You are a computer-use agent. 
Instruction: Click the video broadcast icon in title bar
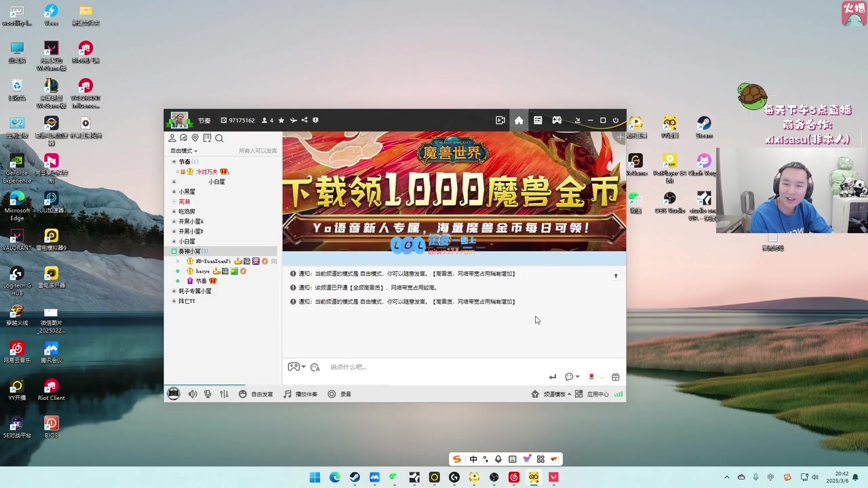[500, 120]
